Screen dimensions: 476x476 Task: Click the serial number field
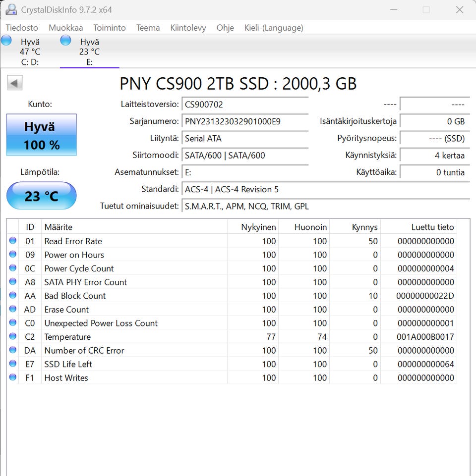pyautogui.click(x=245, y=121)
